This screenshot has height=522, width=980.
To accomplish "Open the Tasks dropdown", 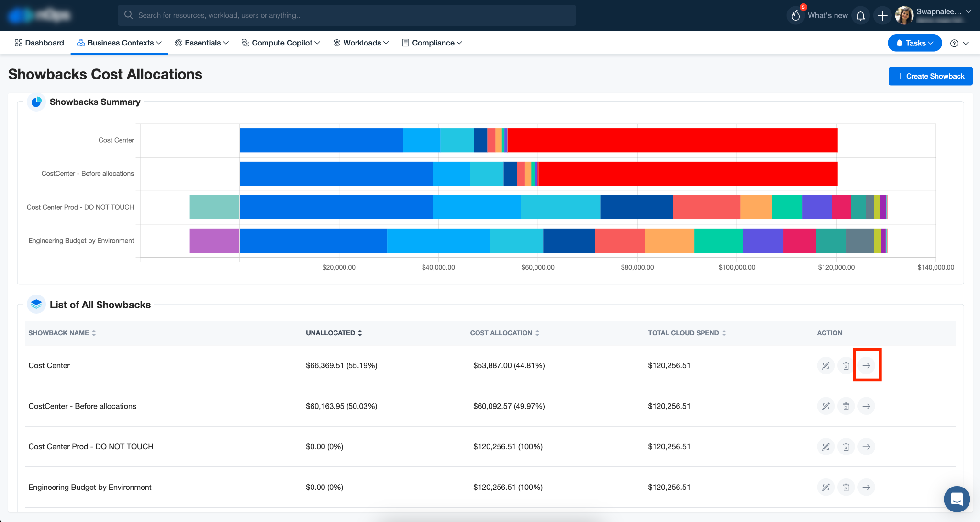I will (914, 43).
